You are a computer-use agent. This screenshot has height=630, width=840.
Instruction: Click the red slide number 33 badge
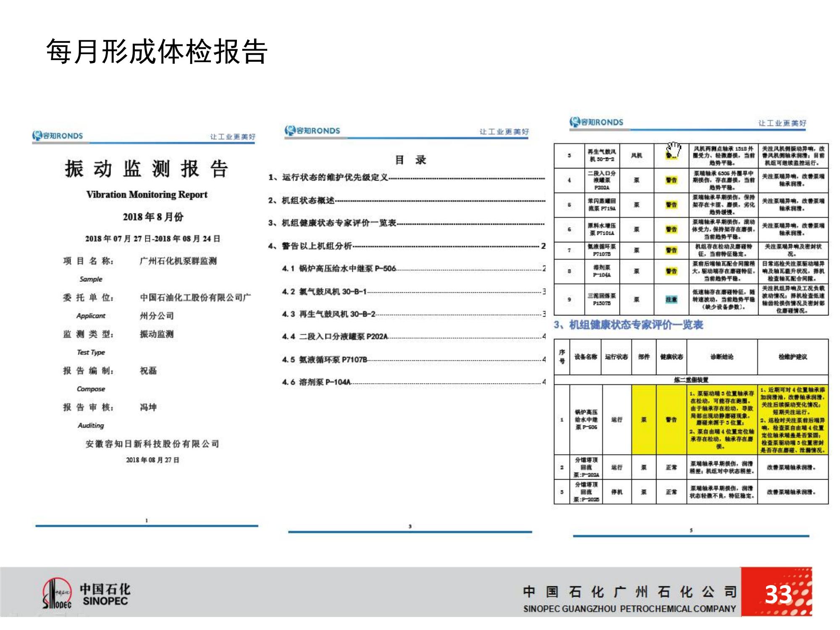tap(777, 593)
